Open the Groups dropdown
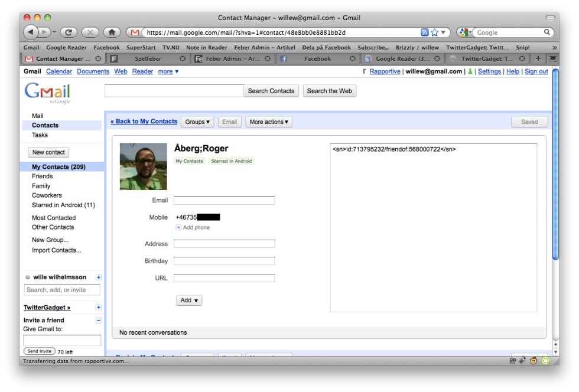The image size is (579, 392). click(x=197, y=122)
